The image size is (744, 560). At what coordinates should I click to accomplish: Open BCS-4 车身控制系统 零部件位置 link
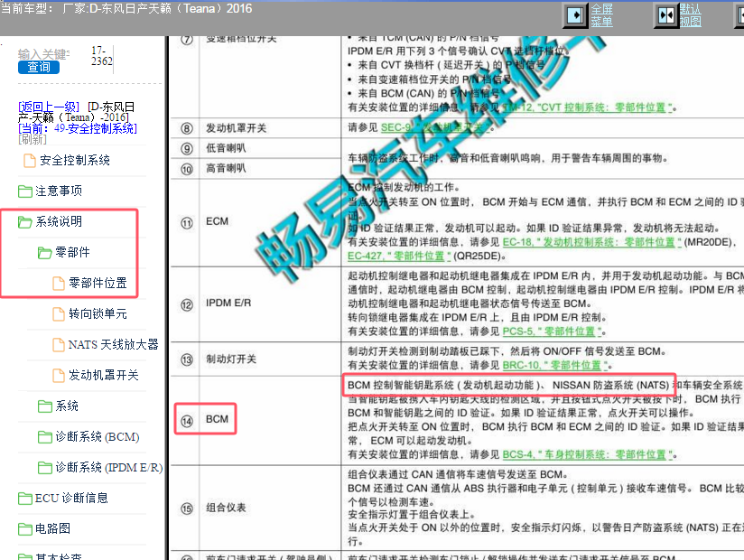[x=588, y=454]
